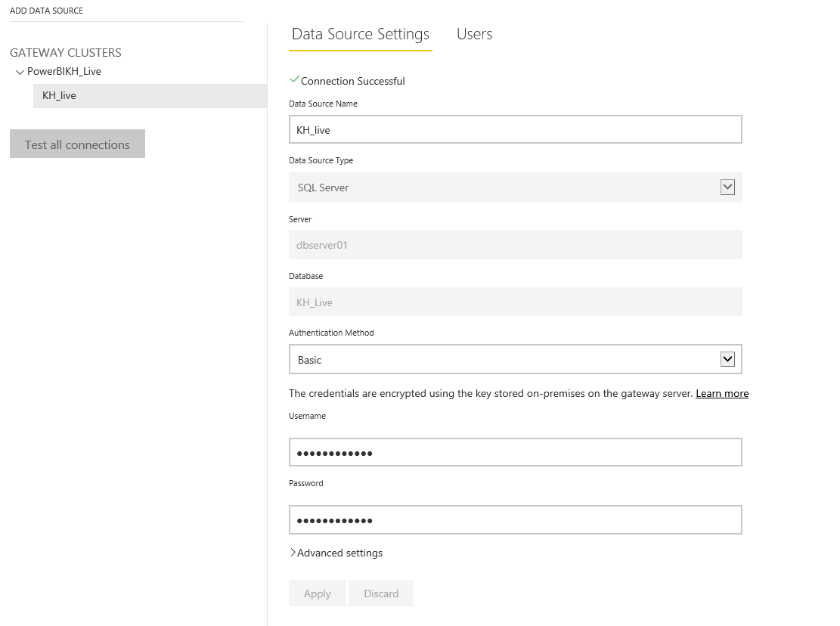Follow the Learn more link
The width and height of the screenshot is (840, 626).
[721, 394]
